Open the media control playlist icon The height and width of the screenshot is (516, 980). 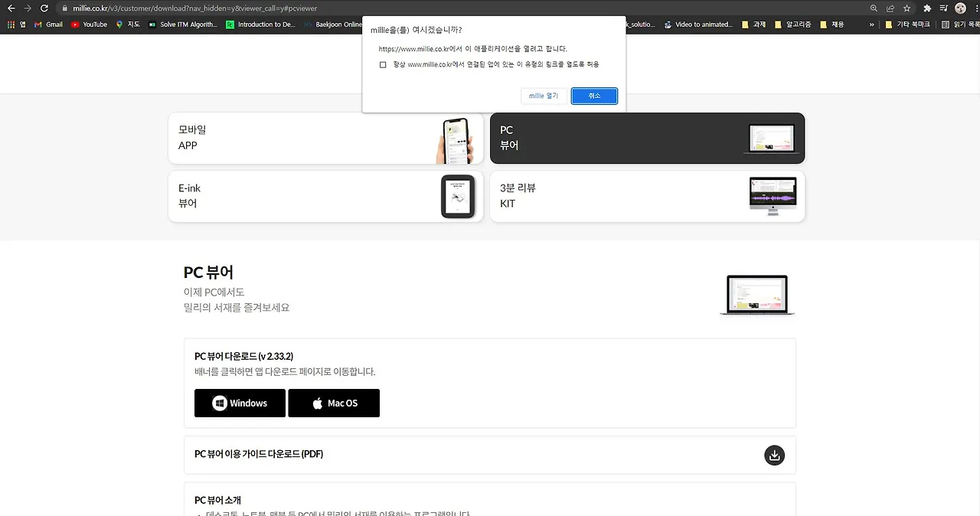click(x=944, y=8)
